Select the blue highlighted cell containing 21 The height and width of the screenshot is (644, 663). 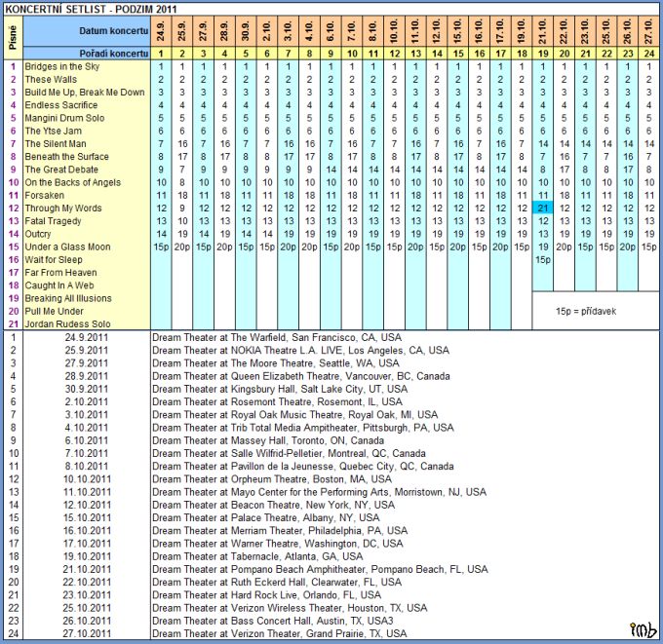pyautogui.click(x=543, y=208)
